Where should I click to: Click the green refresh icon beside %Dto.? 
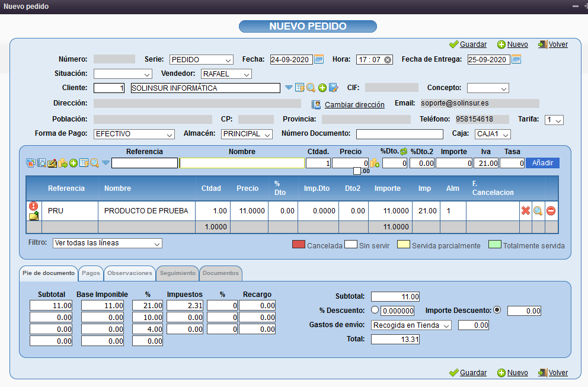tap(404, 152)
